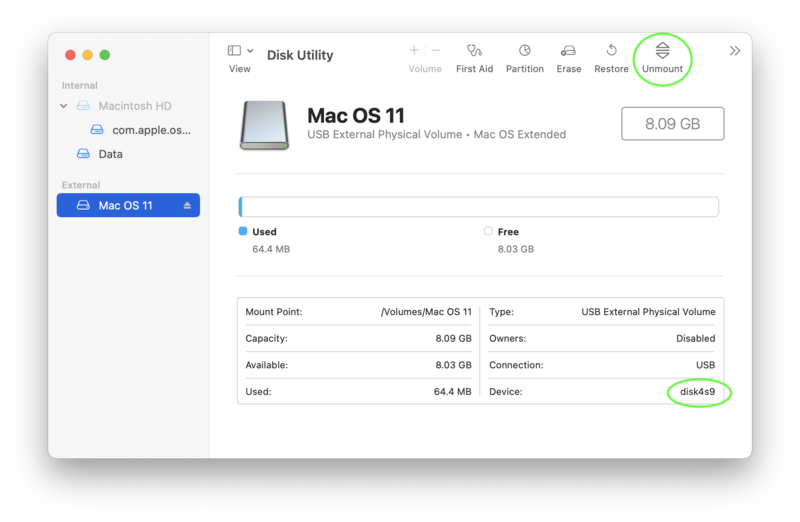Eject Mac OS 11 using sidebar eject icon
This screenshot has width=800, height=522.
coord(187,205)
